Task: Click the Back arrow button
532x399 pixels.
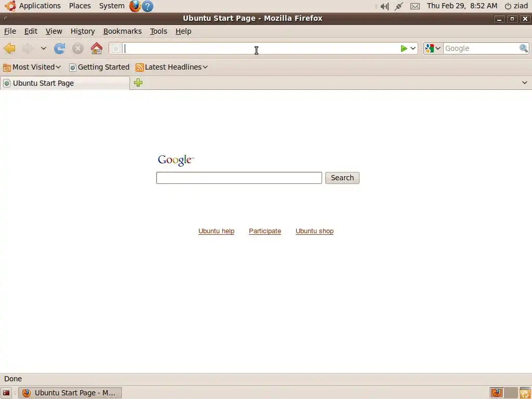Action: [x=9, y=48]
